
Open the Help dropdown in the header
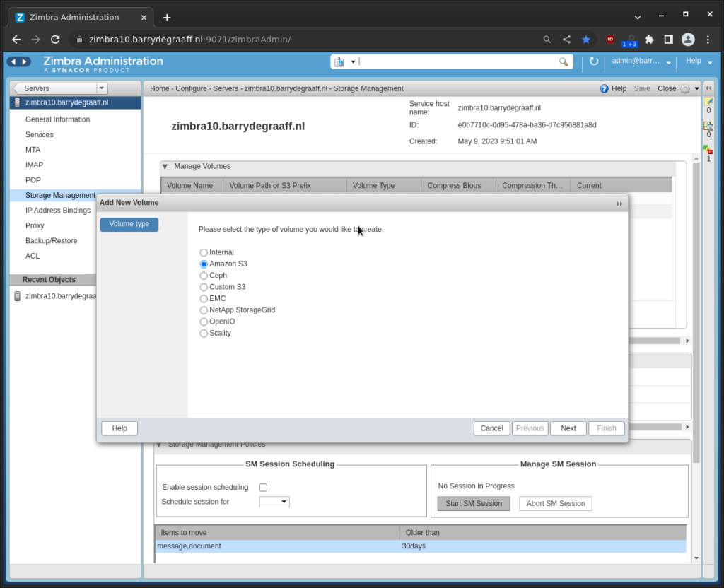[710, 62]
